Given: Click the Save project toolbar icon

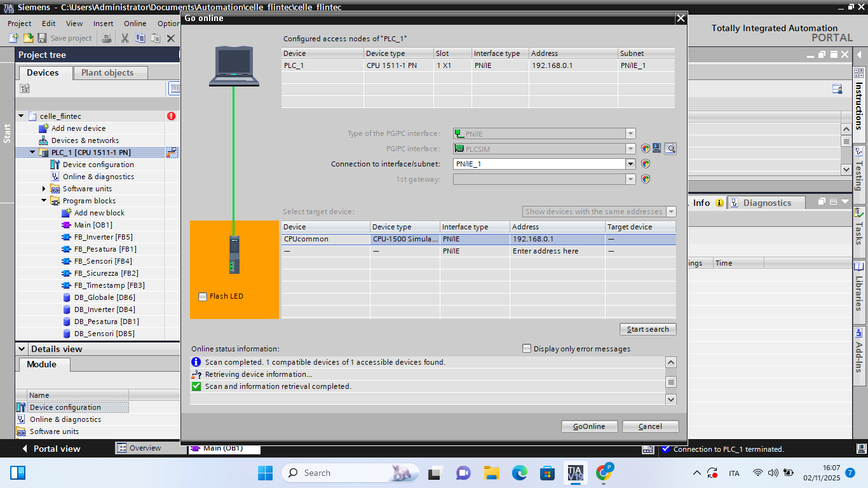Looking at the screenshot, I should click(x=42, y=38).
